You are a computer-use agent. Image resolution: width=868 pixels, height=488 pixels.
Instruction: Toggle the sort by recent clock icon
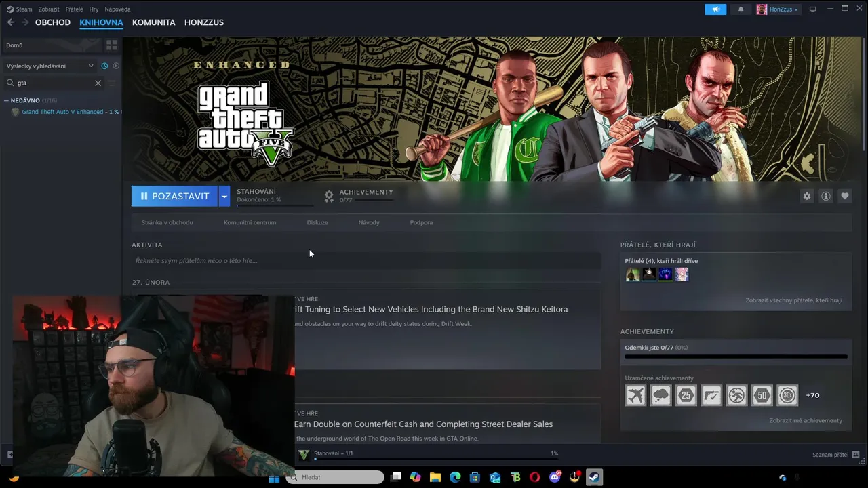pos(104,66)
